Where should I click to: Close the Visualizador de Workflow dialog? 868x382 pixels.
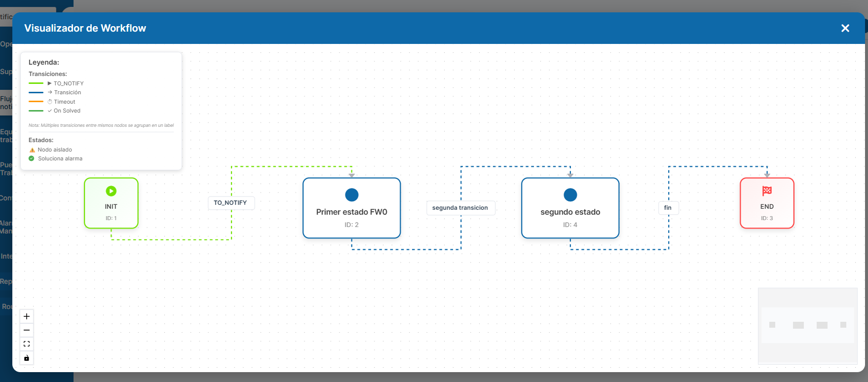tap(845, 28)
